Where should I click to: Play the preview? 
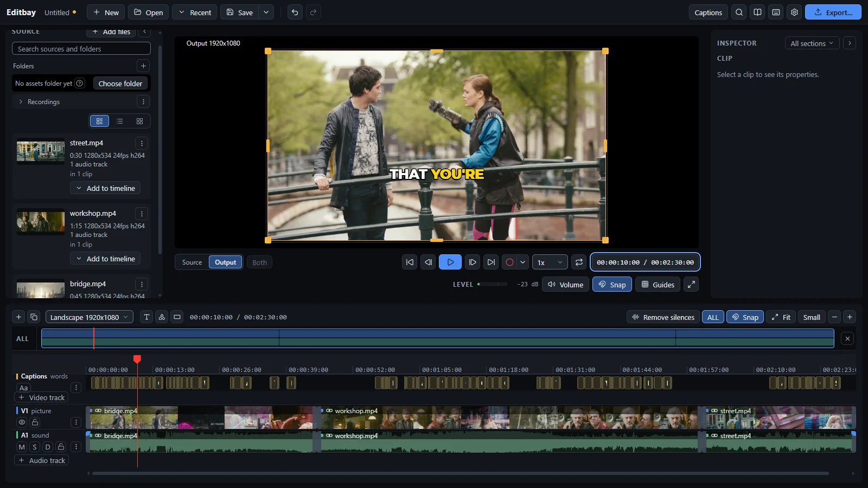(x=450, y=262)
